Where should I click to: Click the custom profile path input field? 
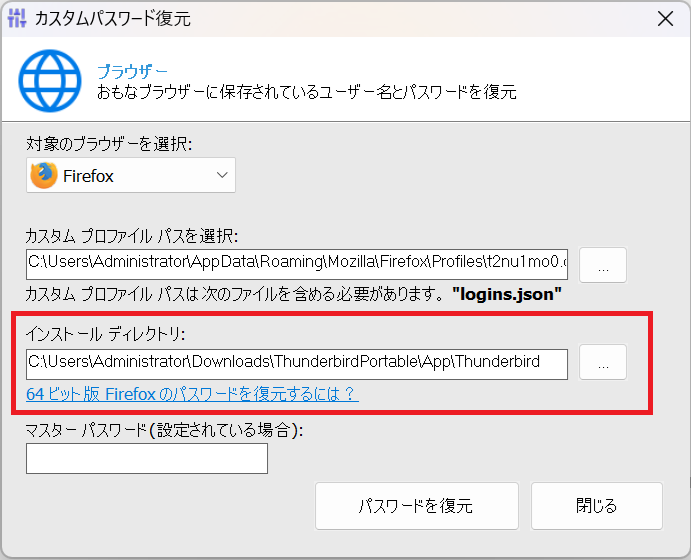(x=297, y=264)
